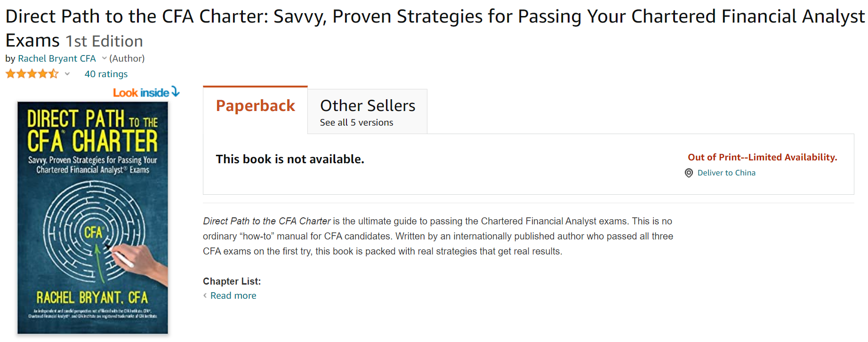Viewport: 868px width, 342px height.
Task: Click Read more under Chapter List
Action: (233, 295)
